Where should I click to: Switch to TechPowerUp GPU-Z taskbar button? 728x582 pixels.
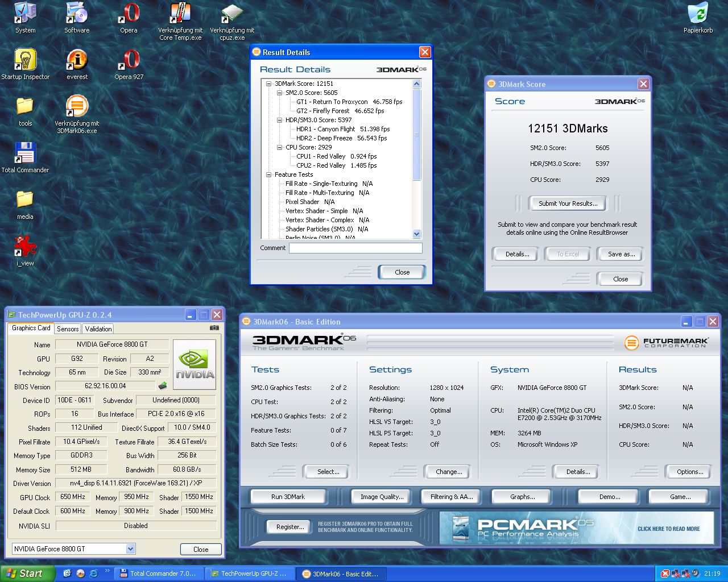[x=250, y=573]
